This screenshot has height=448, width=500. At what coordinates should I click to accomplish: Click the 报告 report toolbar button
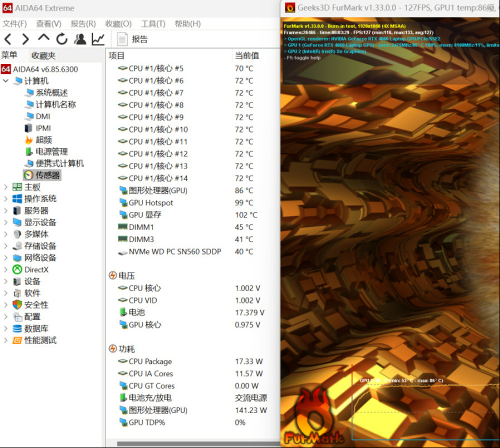click(x=133, y=39)
